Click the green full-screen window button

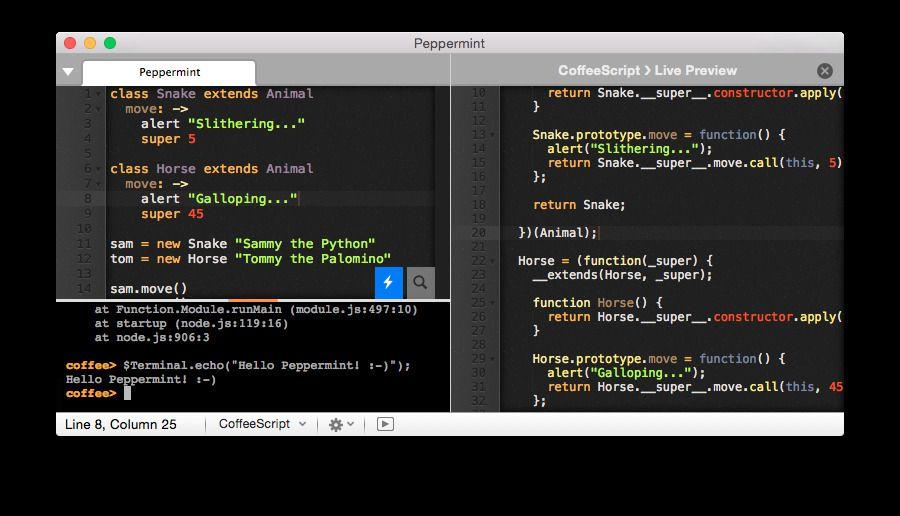[110, 43]
